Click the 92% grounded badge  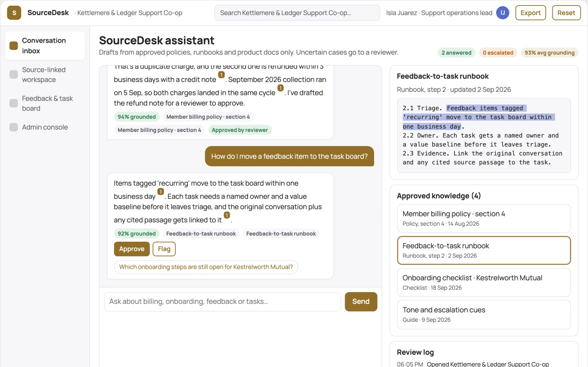pos(137,234)
